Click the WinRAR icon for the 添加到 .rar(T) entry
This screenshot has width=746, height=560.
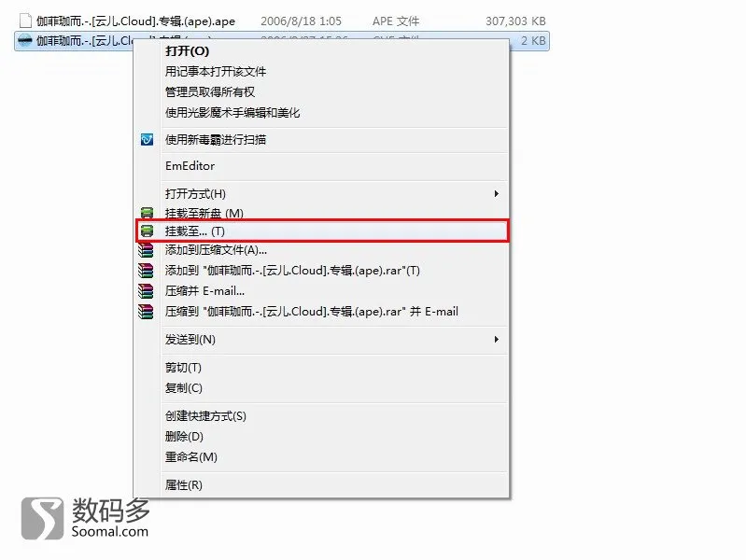[146, 271]
